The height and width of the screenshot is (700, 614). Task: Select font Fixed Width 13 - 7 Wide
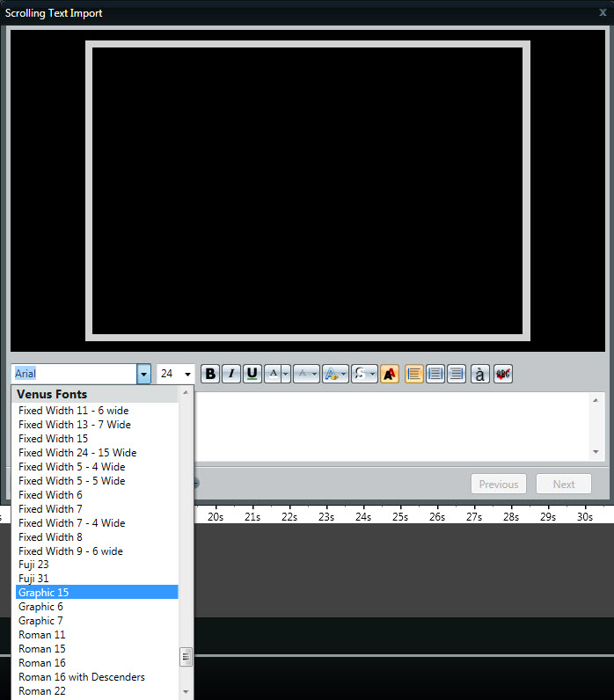point(97,425)
